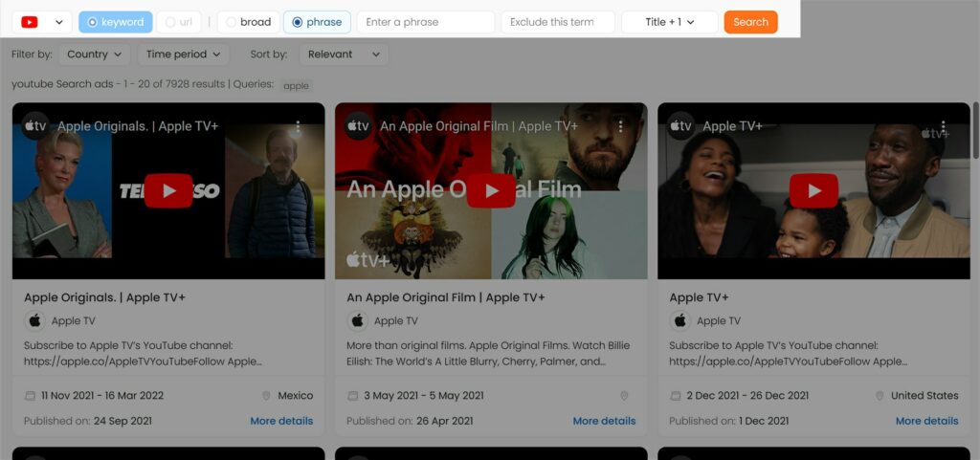The width and height of the screenshot is (980, 460).
Task: Select the url radio option
Action: coord(179,22)
